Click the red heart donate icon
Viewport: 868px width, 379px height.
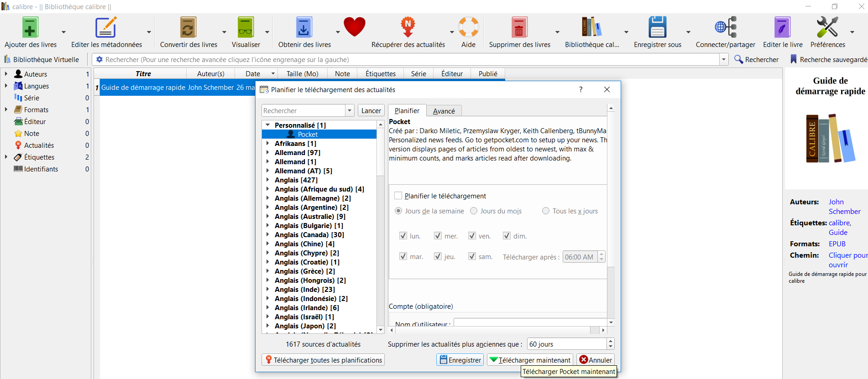(355, 27)
